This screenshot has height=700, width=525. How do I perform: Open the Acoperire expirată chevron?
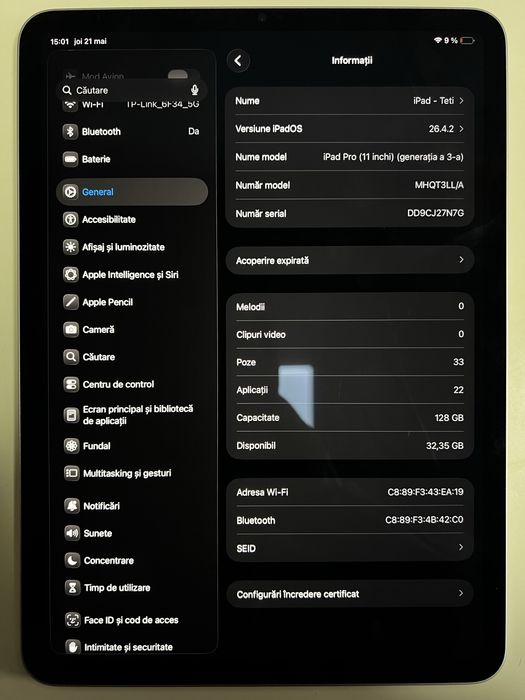(461, 260)
